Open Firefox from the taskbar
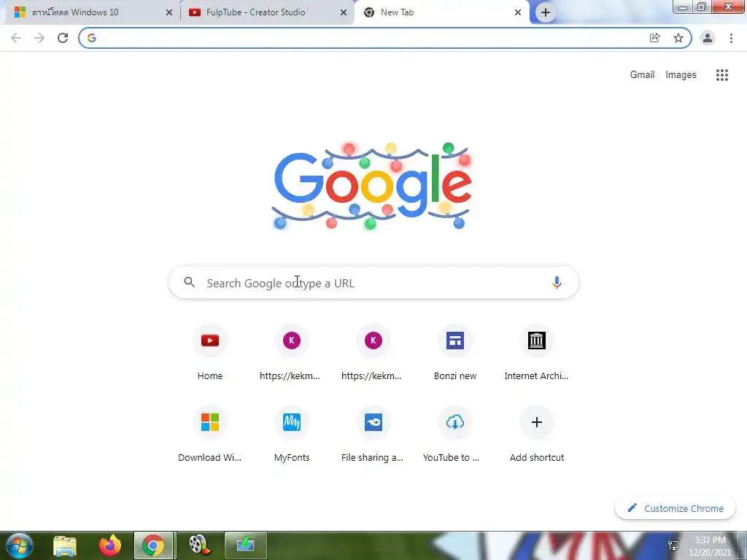Image resolution: width=747 pixels, height=560 pixels. 110,545
